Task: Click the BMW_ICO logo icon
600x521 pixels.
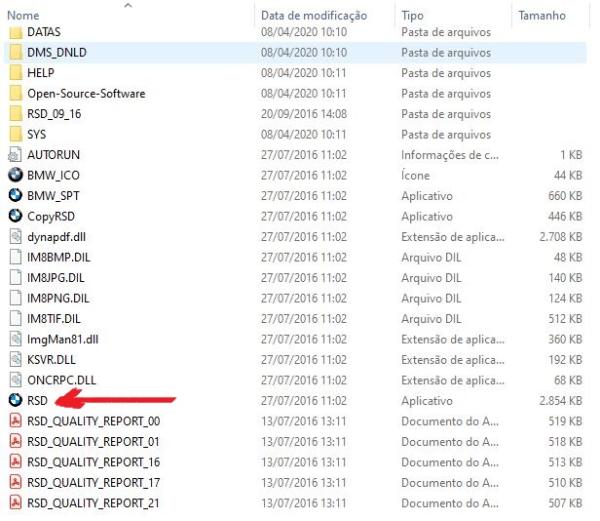Action: pyautogui.click(x=15, y=175)
